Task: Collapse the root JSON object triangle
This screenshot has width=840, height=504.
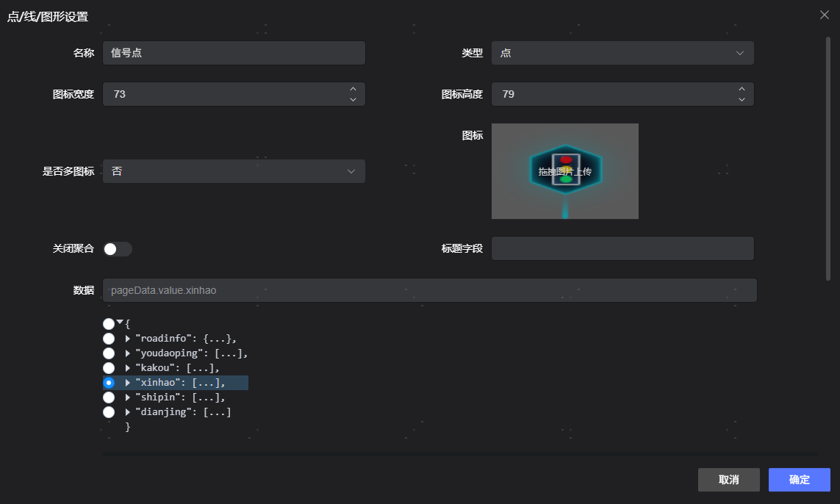Action: (x=120, y=323)
